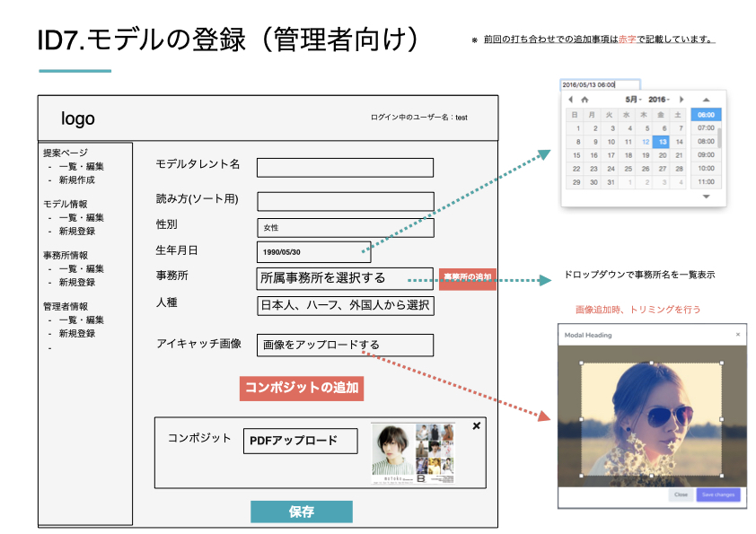
Task: Click Save changes in crop modal
Action: (718, 495)
